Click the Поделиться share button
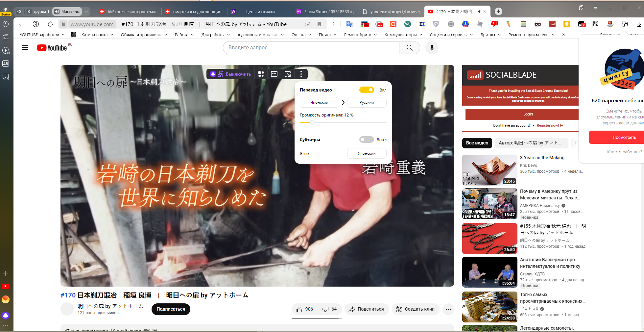 [x=367, y=309]
